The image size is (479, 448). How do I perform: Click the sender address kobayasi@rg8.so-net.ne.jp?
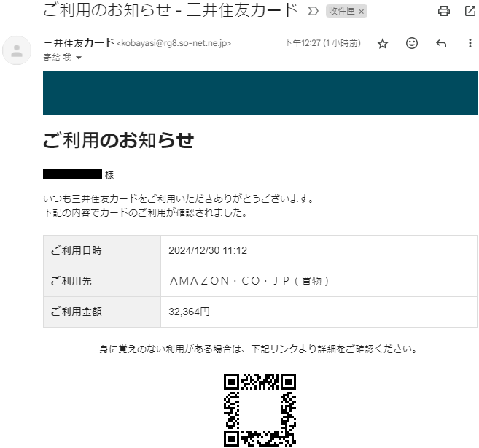[x=174, y=43]
